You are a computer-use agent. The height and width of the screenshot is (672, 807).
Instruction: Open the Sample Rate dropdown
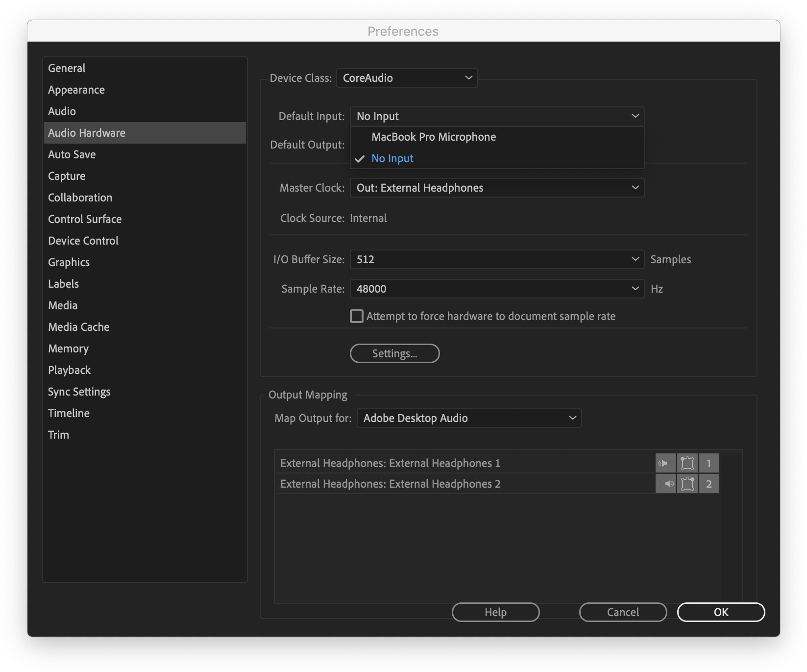497,289
